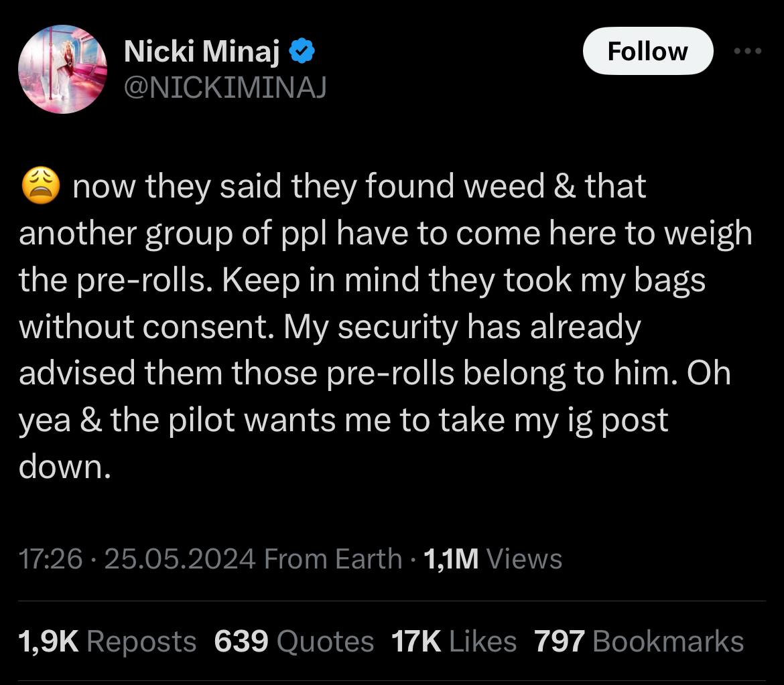Open the @NICKIMINAJ handle link
This screenshot has width=784, height=685.
tap(225, 86)
